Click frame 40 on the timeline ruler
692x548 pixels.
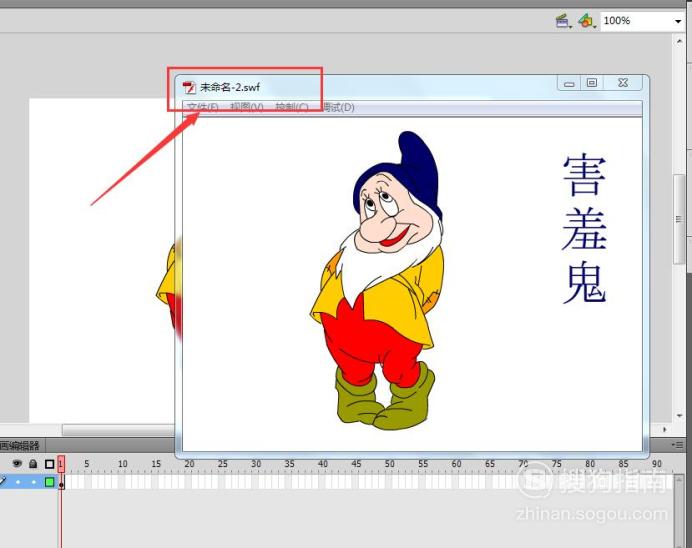(323, 464)
